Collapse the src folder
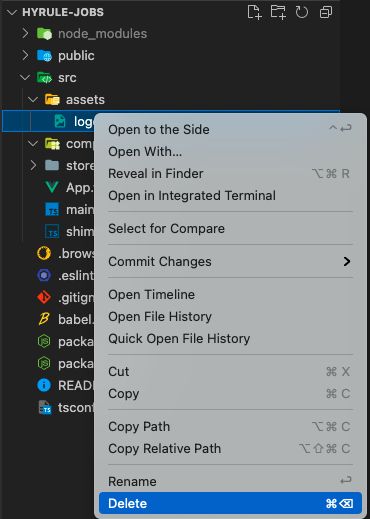This screenshot has height=519, width=370. (25, 77)
